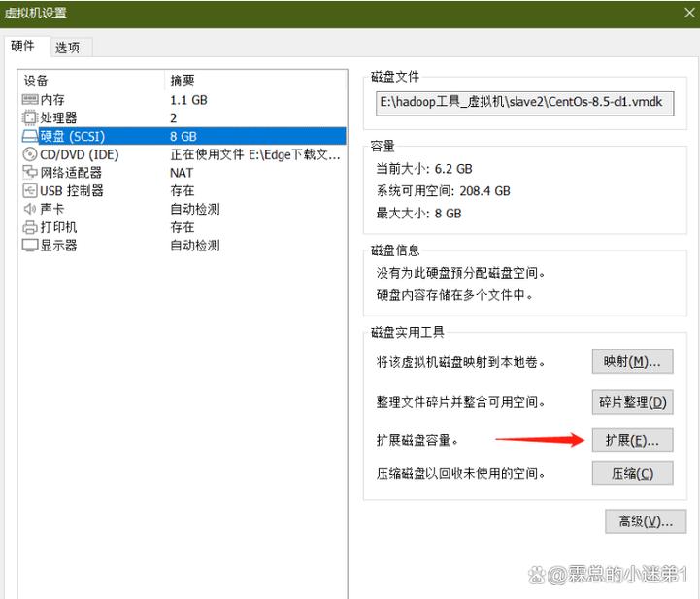The height and width of the screenshot is (599, 700).
Task: Select the memory (内存) device icon
Action: pyautogui.click(x=30, y=100)
